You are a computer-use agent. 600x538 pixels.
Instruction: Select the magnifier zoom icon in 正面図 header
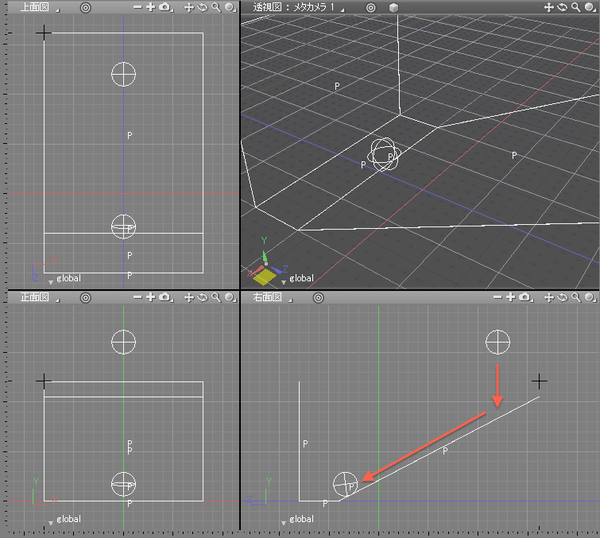click(x=216, y=297)
